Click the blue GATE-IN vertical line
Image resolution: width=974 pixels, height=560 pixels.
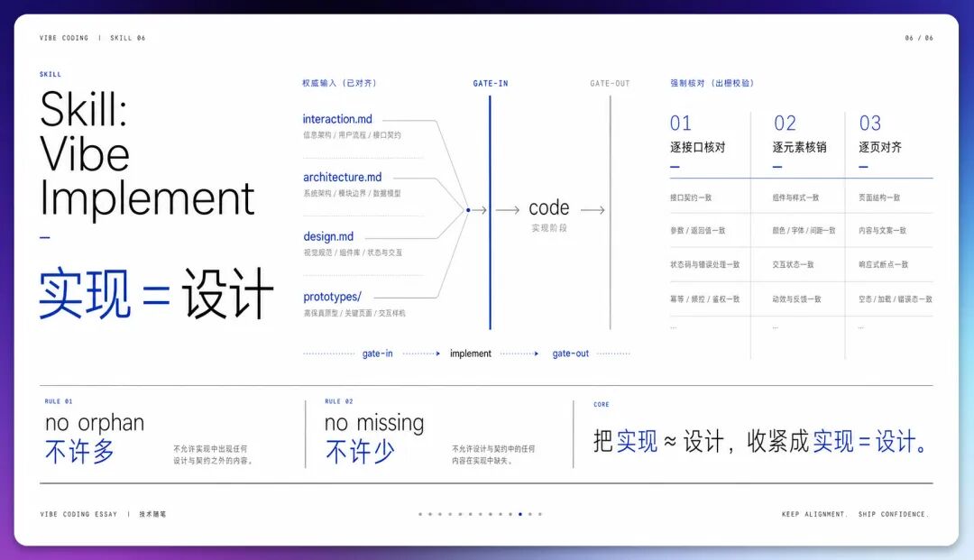[490, 212]
